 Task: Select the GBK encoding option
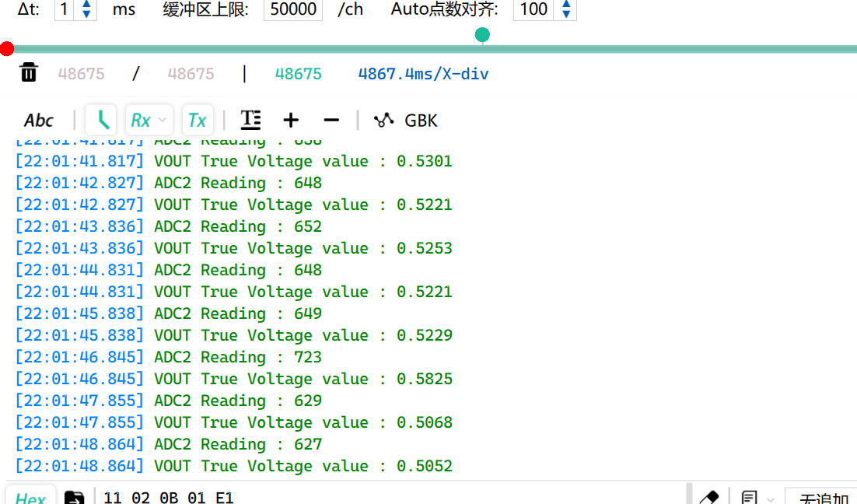(x=421, y=121)
